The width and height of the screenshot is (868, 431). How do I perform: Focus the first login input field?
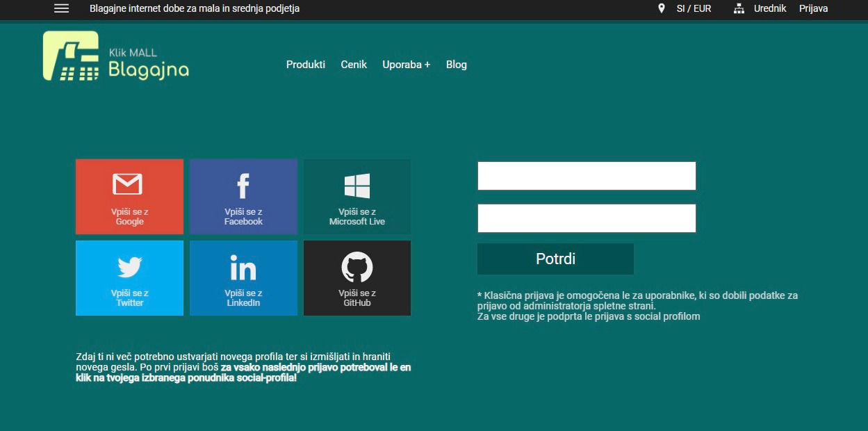tap(587, 176)
